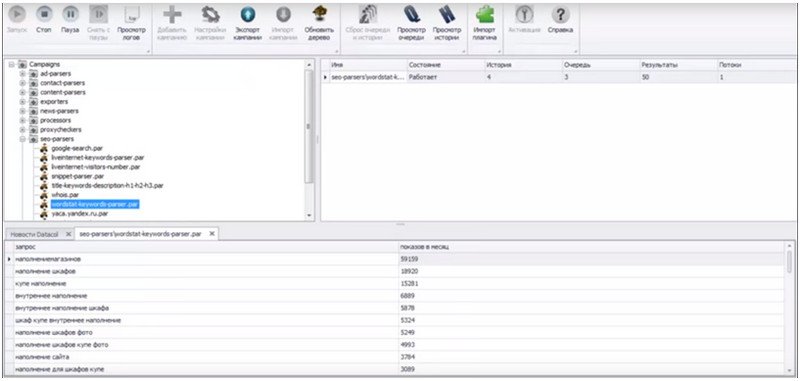The image size is (800, 381).
Task: Click Снять с паузы button
Action: [98, 23]
